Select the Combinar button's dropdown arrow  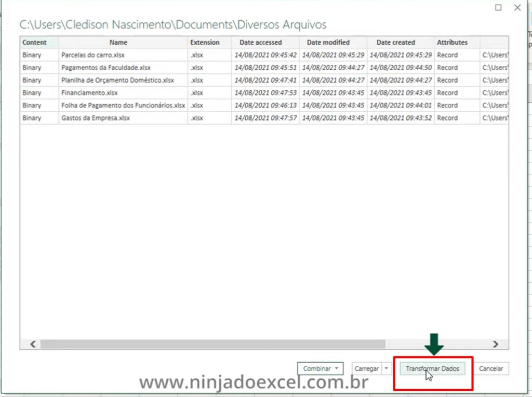point(338,368)
